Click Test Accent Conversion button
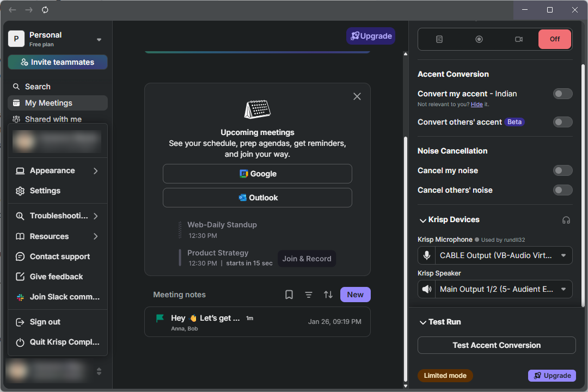This screenshot has width=588, height=392. click(x=497, y=345)
